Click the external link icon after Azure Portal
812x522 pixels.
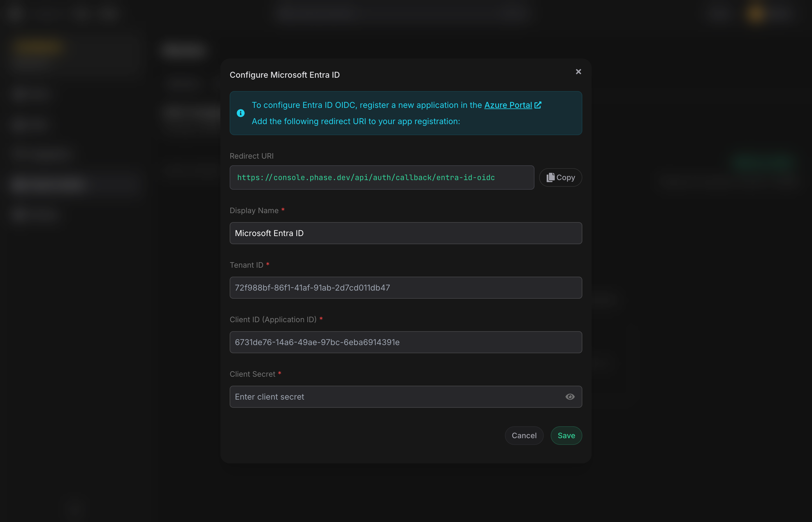click(539, 105)
